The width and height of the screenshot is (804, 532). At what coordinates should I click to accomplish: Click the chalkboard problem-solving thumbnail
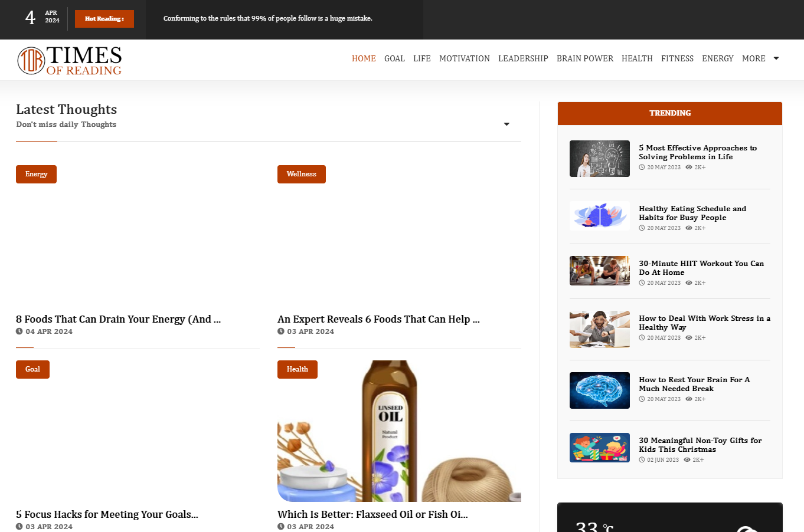[x=599, y=159]
